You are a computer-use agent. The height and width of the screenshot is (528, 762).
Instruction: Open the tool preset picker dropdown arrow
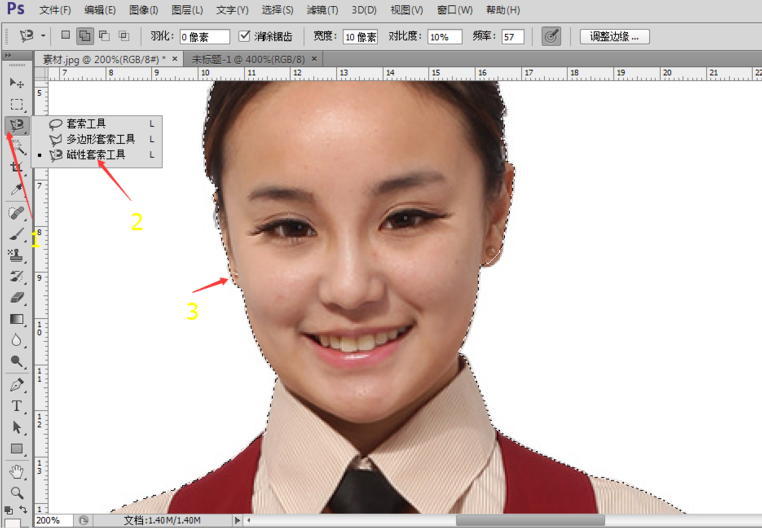coord(43,36)
